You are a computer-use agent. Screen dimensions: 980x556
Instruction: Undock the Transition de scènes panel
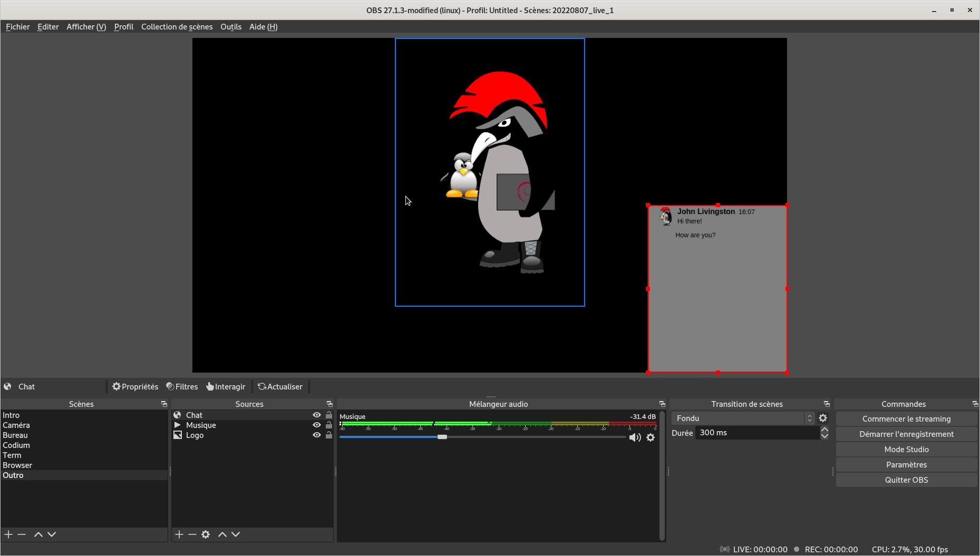point(827,404)
